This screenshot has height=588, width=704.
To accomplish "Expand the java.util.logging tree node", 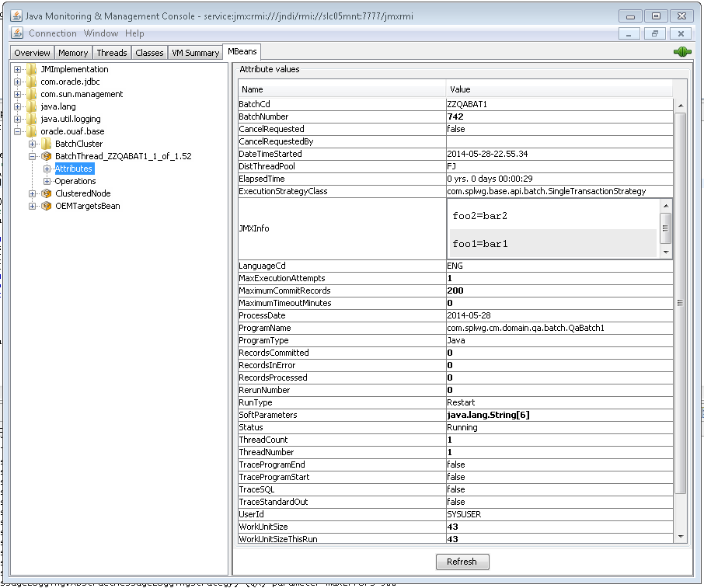I will (x=17, y=119).
